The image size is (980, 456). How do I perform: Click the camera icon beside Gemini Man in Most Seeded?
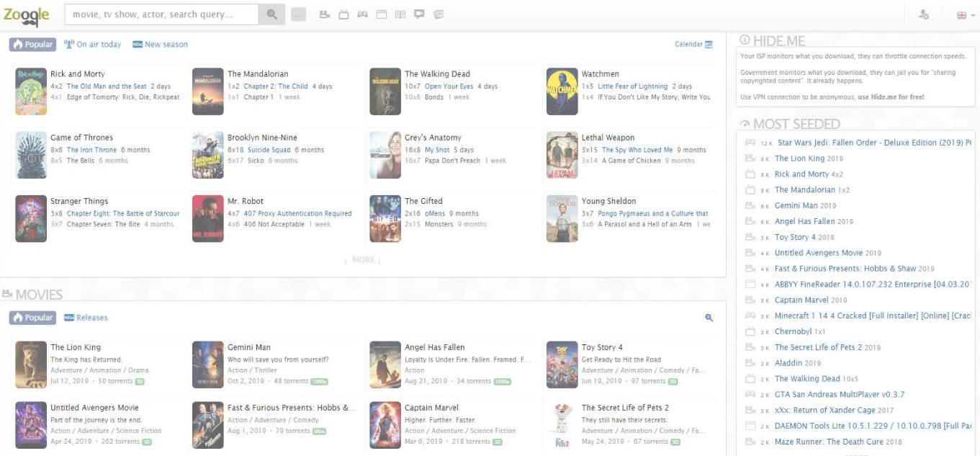pos(750,205)
